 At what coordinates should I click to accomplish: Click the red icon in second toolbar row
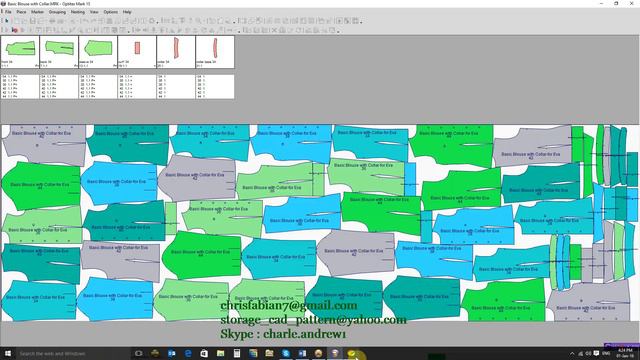click(x=15, y=30)
